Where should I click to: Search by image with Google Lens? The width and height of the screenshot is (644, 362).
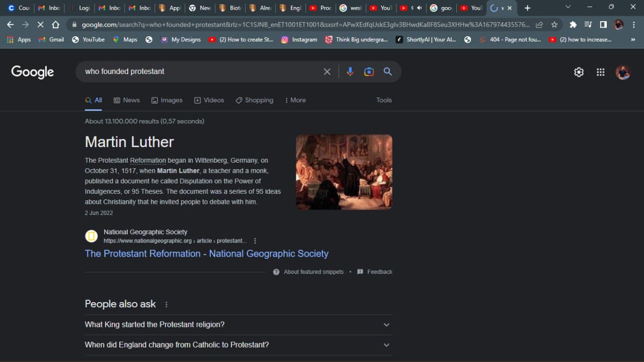click(369, 71)
